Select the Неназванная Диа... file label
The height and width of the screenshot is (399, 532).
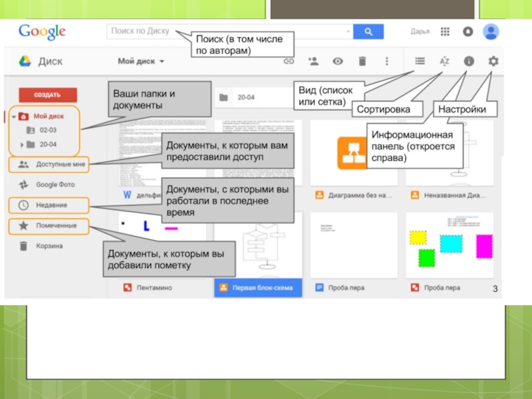(455, 196)
